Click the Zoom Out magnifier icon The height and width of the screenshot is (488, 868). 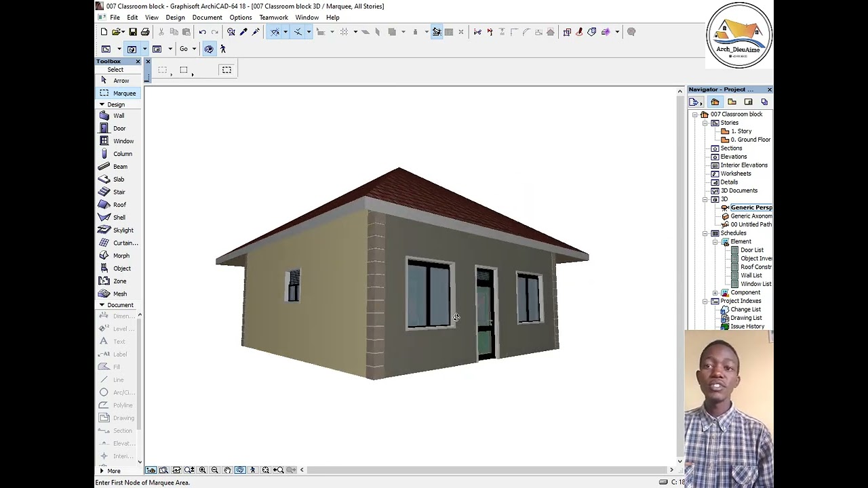[x=214, y=470]
